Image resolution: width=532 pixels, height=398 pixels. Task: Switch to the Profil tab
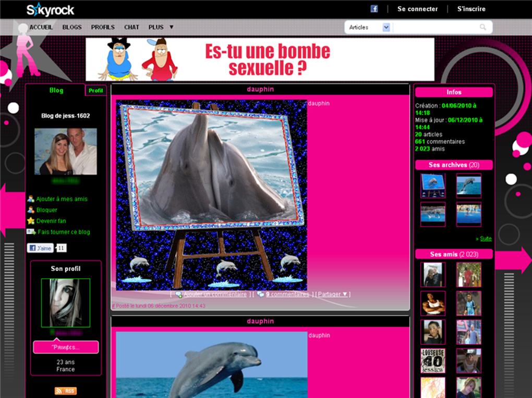(x=95, y=91)
